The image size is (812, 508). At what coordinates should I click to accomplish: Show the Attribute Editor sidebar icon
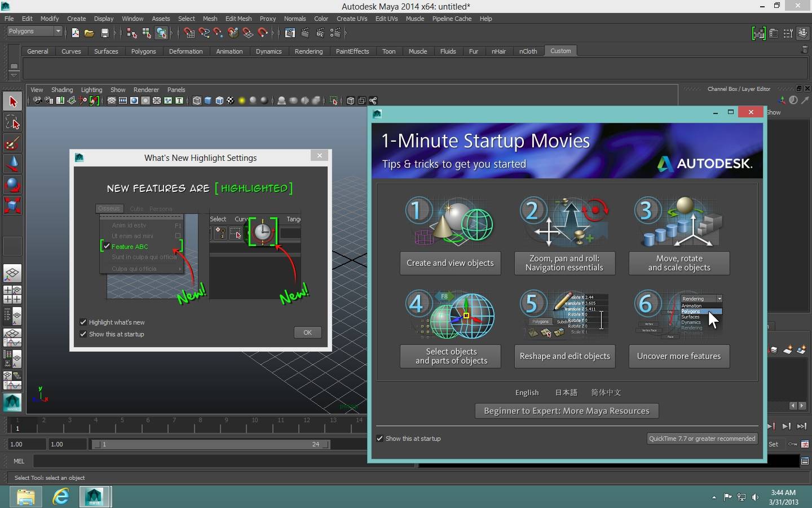774,33
